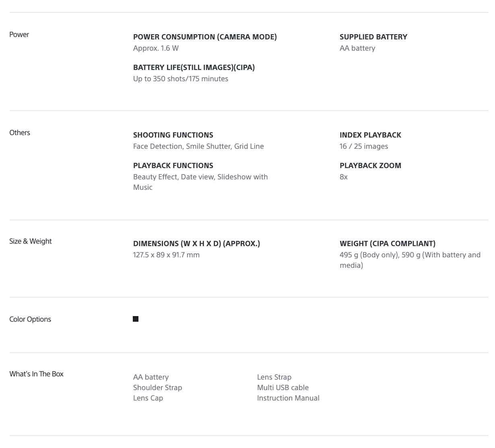Select the Size & Weight section label
This screenshot has width=495, height=448.
coord(31,241)
